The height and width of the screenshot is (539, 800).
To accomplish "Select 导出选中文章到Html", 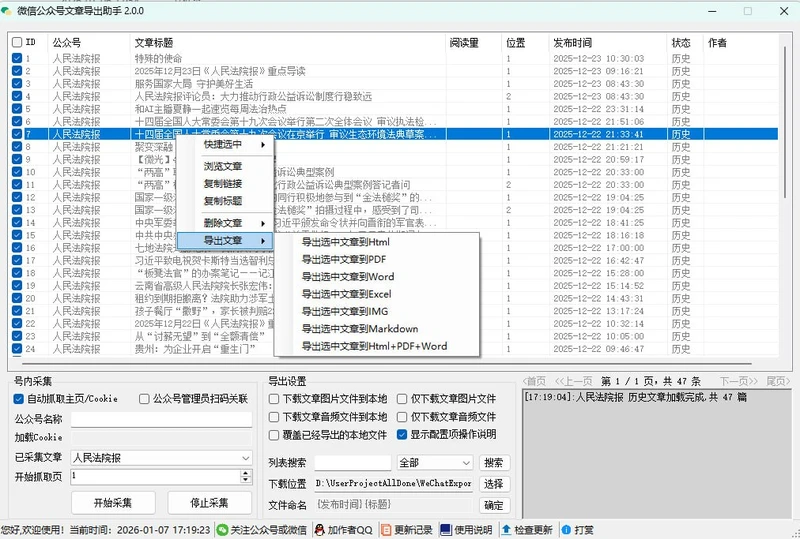I will click(x=377, y=242).
